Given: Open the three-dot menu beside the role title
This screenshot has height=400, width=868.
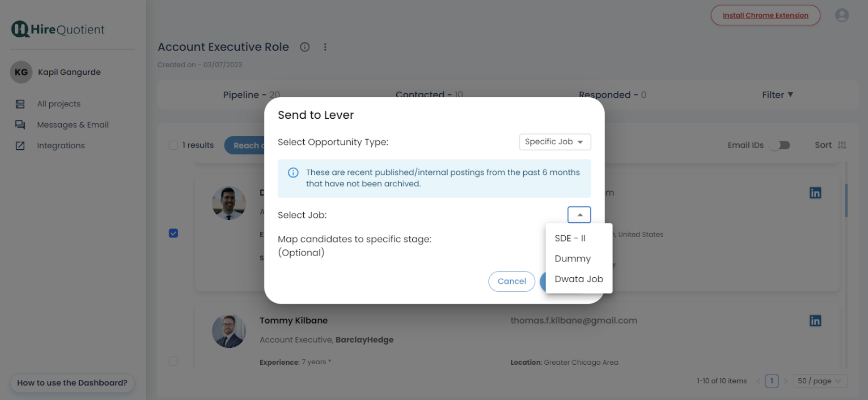Looking at the screenshot, I should tap(325, 47).
